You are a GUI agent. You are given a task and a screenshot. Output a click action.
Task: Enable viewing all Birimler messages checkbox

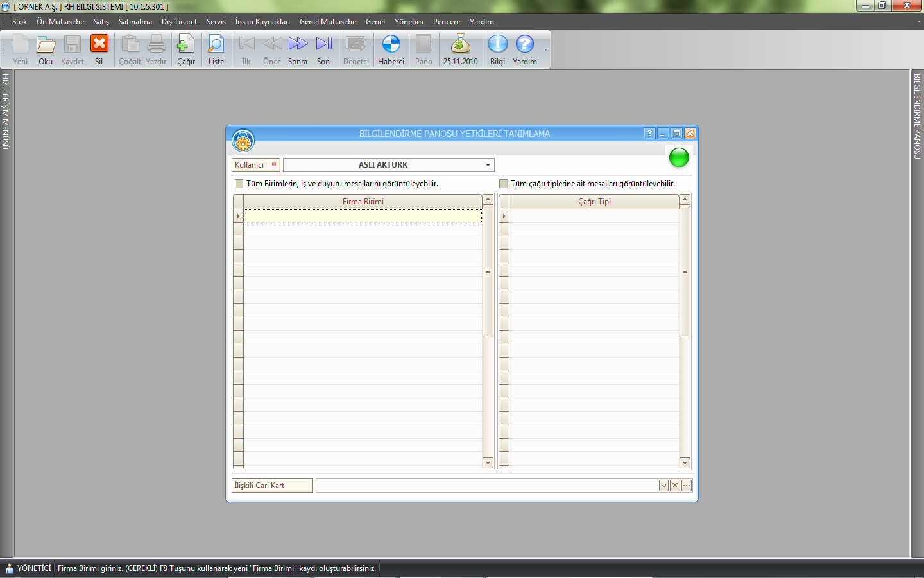coord(239,184)
